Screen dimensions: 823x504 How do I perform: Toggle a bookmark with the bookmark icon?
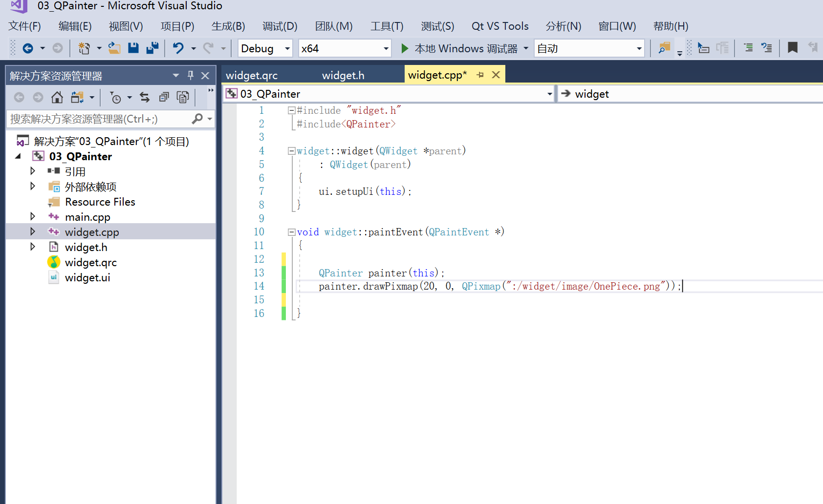coord(792,48)
